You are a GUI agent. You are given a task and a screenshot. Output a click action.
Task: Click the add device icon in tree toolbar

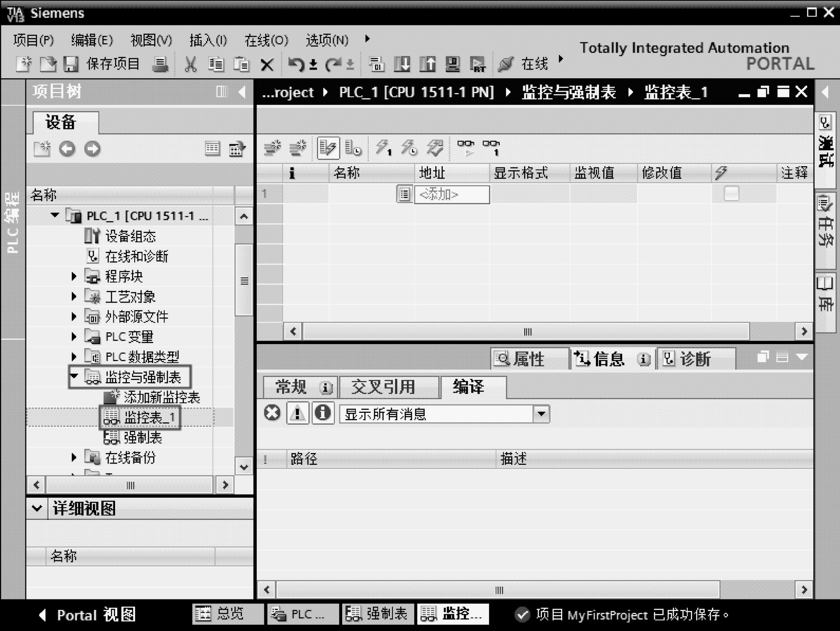pyautogui.click(x=42, y=149)
